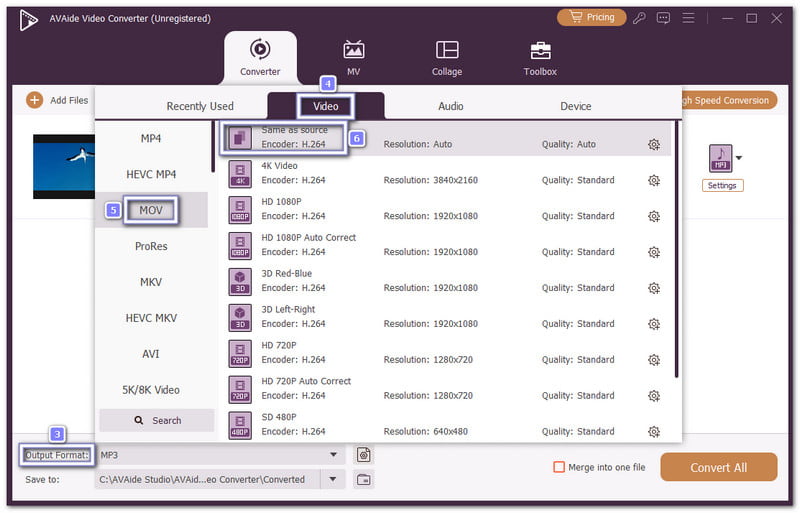The image size is (800, 513).
Task: Switch to the Device format tab
Action: pos(576,106)
